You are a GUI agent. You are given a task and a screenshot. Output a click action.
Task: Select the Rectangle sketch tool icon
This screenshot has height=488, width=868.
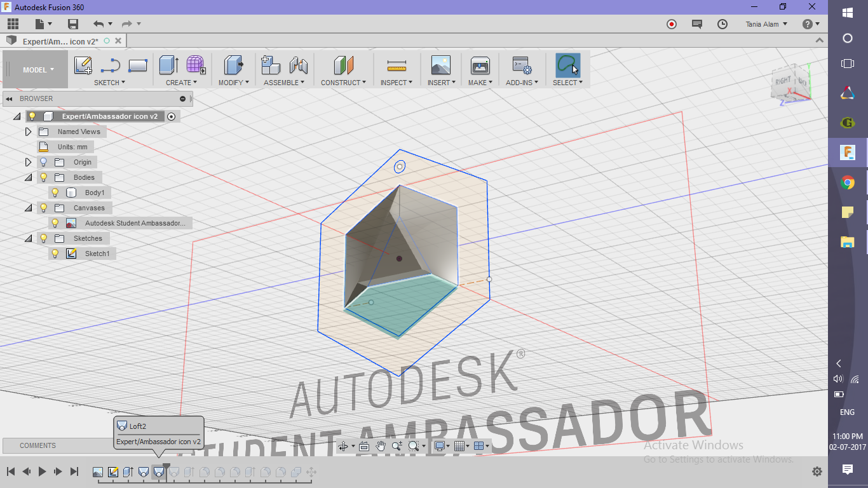click(138, 65)
